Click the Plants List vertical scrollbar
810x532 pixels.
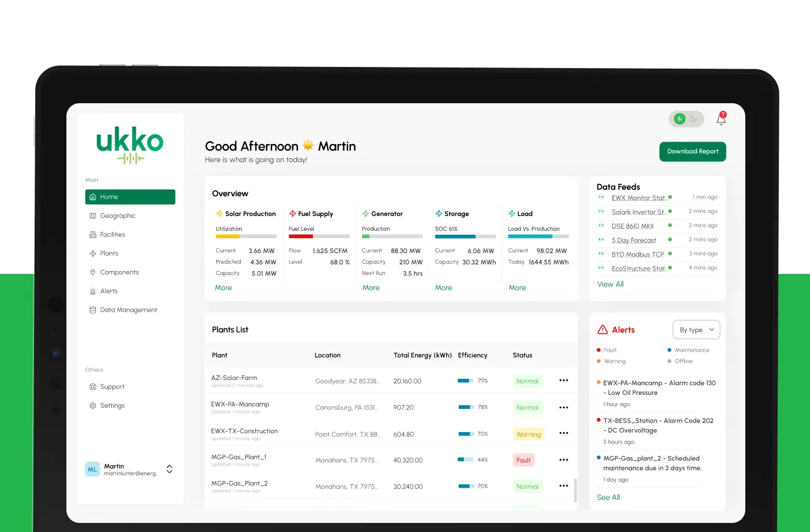576,490
